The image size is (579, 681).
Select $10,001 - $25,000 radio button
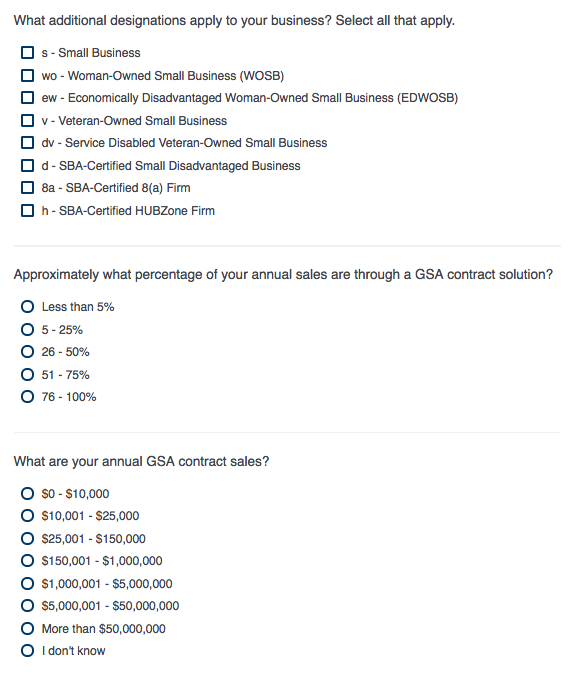click(27, 516)
